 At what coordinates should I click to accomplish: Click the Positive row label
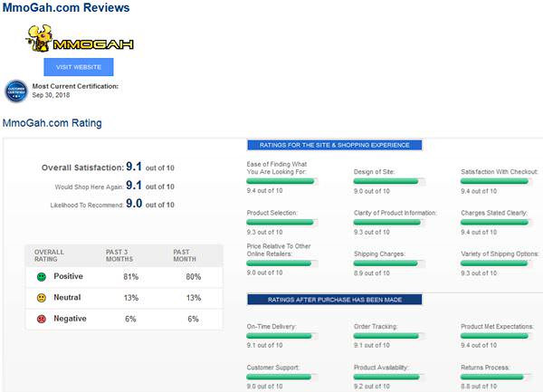coord(68,276)
